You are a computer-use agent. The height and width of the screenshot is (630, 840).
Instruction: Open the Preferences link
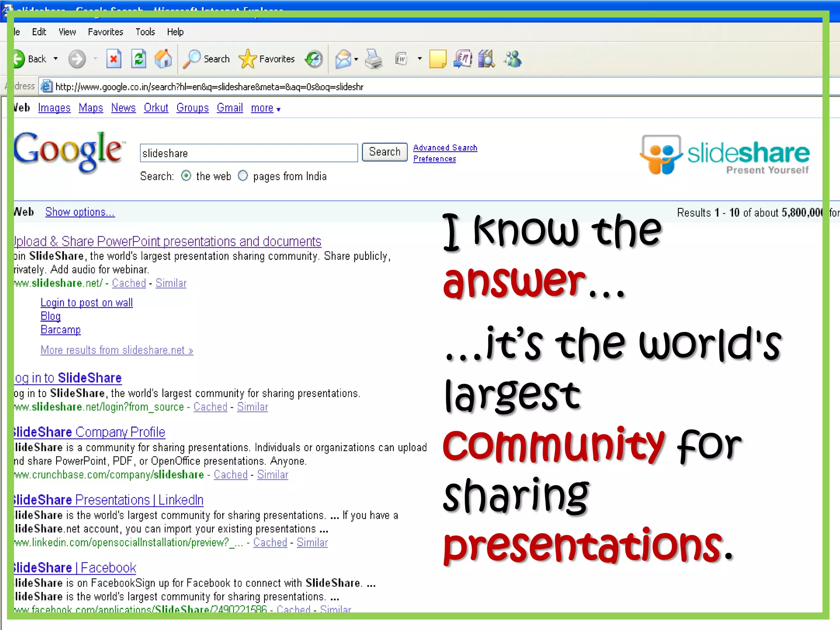click(x=434, y=159)
